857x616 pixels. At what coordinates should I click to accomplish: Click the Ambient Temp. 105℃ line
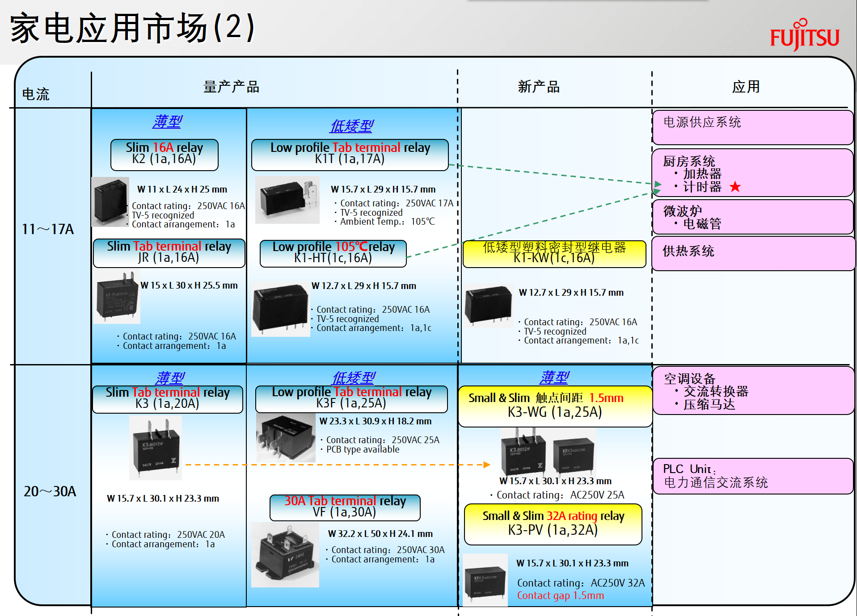tap(385, 222)
